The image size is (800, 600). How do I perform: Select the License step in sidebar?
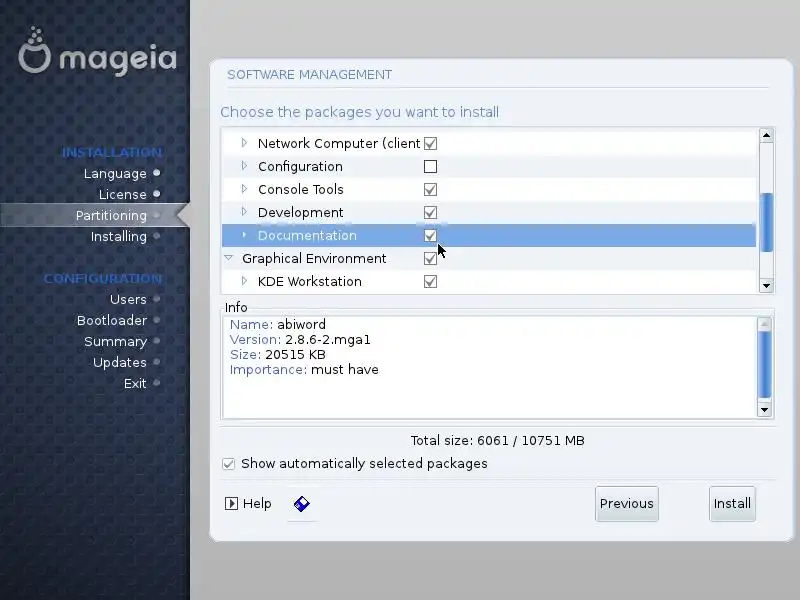tap(122, 195)
